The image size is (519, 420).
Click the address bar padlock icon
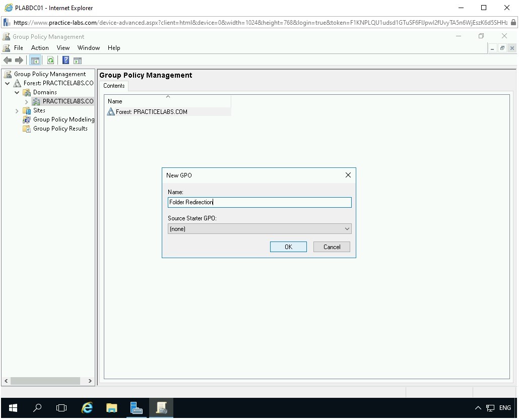click(513, 23)
